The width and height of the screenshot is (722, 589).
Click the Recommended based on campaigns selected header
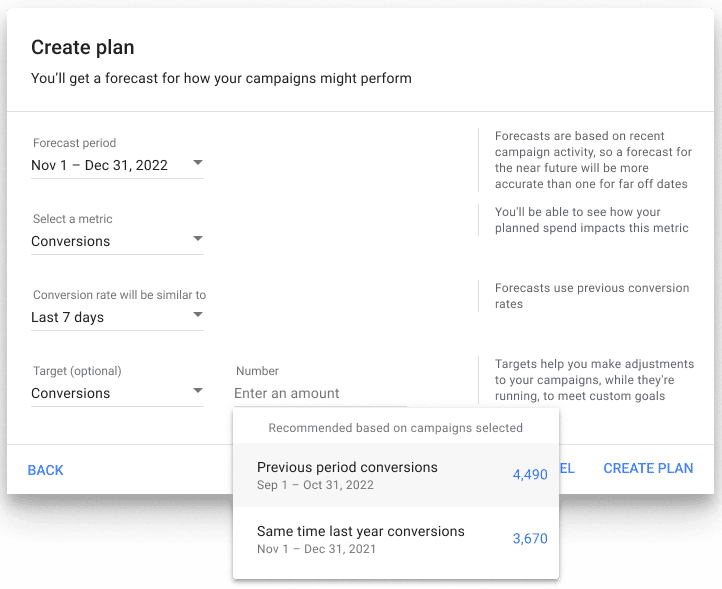click(395, 428)
